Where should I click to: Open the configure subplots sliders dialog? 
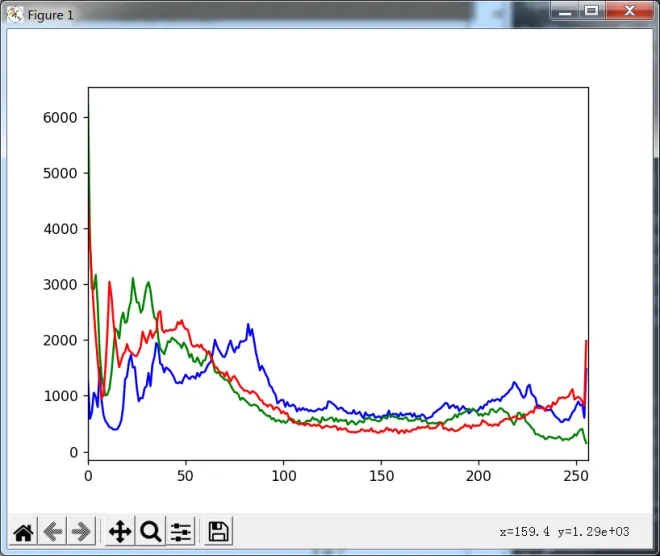coord(181,531)
